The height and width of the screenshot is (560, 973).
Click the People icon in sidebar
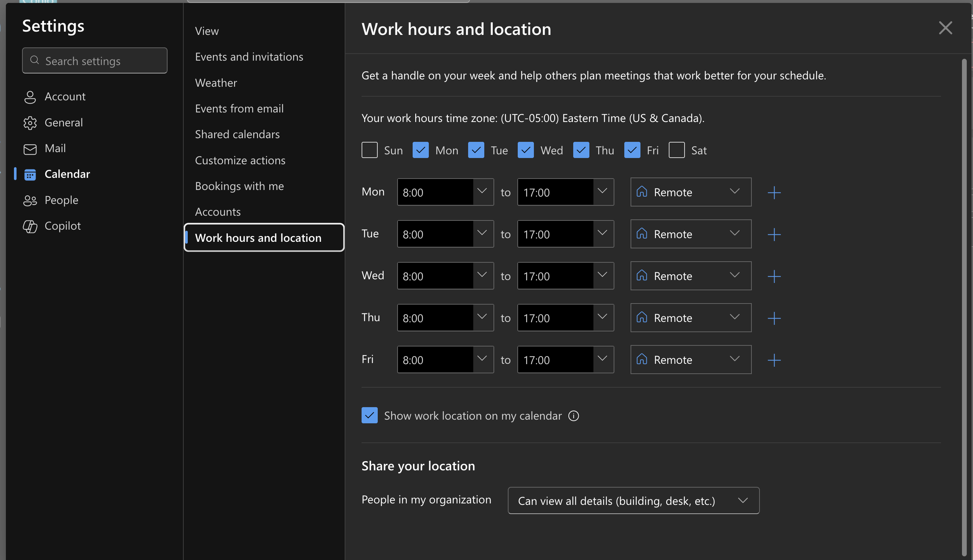coord(30,200)
